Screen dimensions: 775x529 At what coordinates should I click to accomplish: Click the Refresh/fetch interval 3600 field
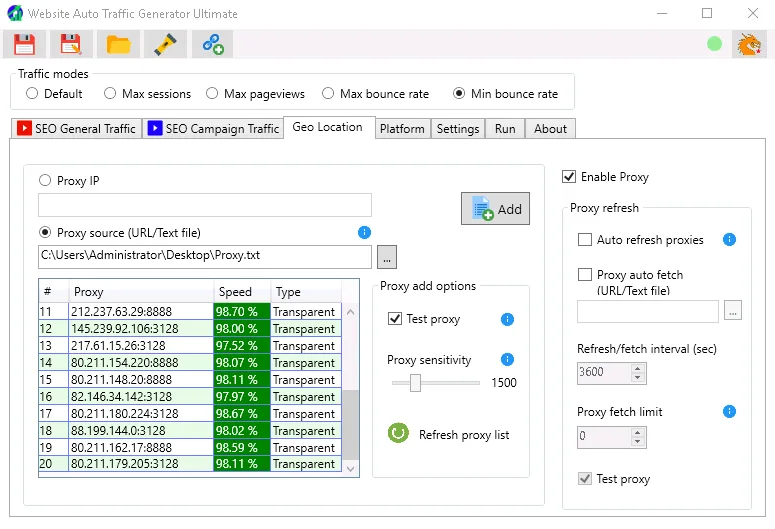(x=604, y=373)
